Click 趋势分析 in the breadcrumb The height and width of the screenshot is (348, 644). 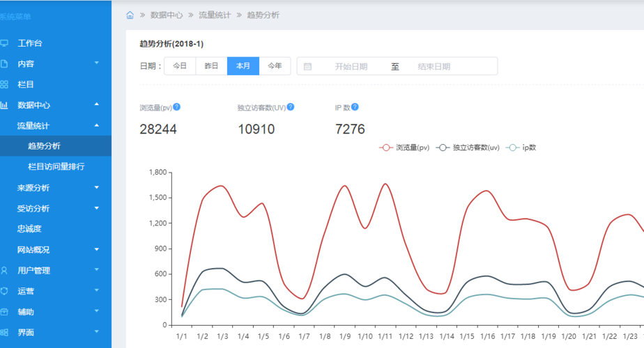[x=263, y=15]
